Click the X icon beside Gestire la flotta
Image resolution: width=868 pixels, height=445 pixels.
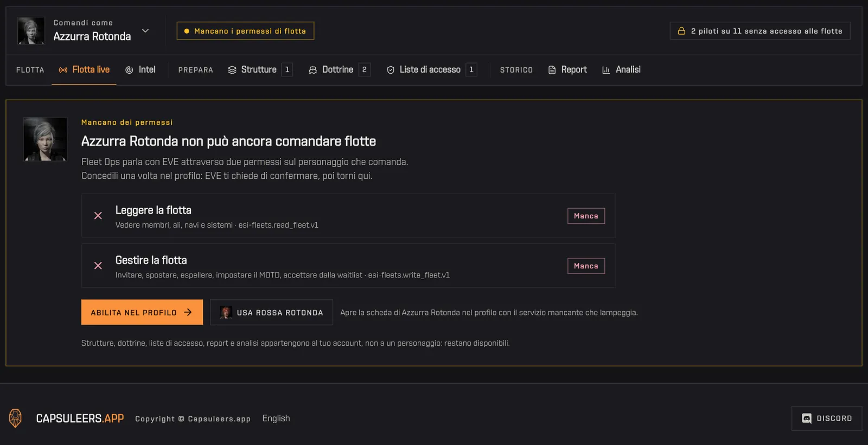(x=98, y=266)
